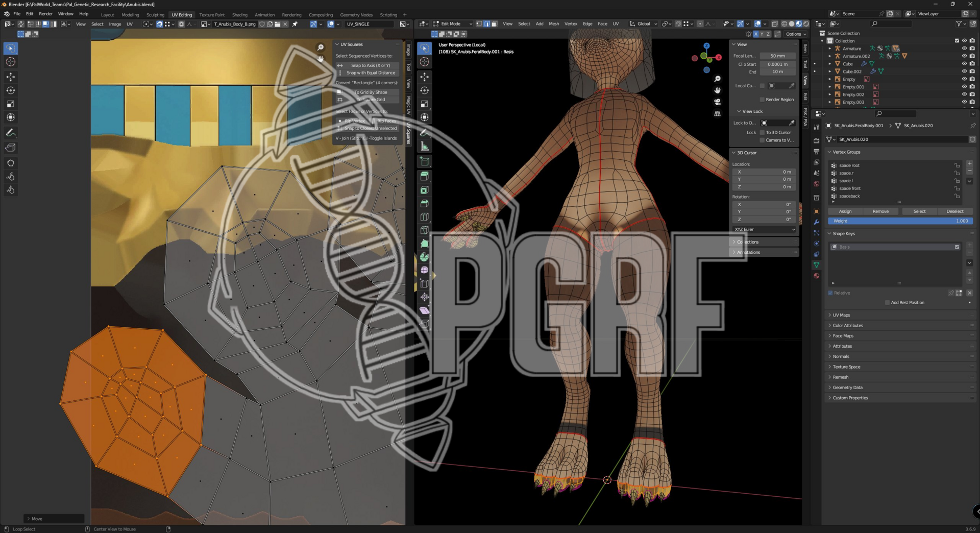Open the XYZ Euler rotation mode dropdown

pyautogui.click(x=764, y=230)
